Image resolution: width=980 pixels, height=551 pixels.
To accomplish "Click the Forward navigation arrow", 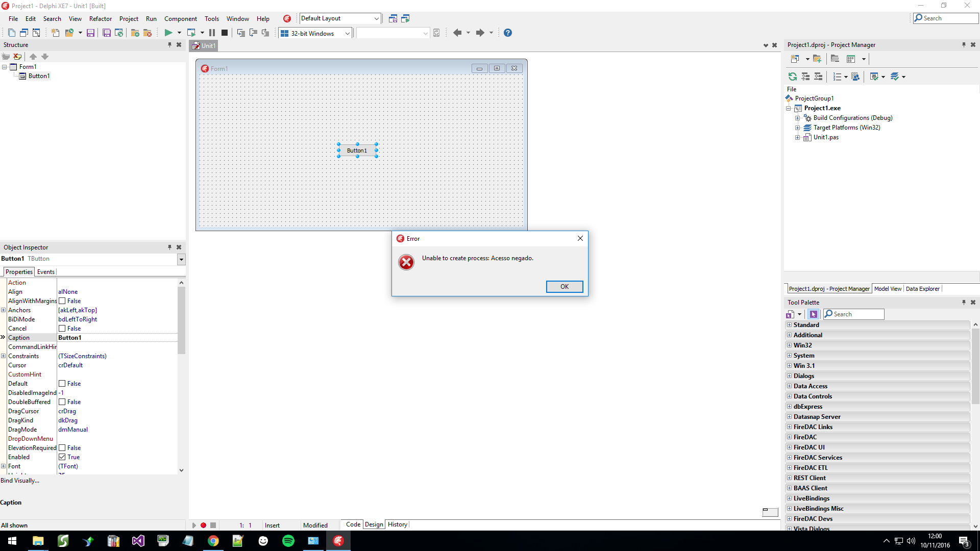I will coord(480,33).
